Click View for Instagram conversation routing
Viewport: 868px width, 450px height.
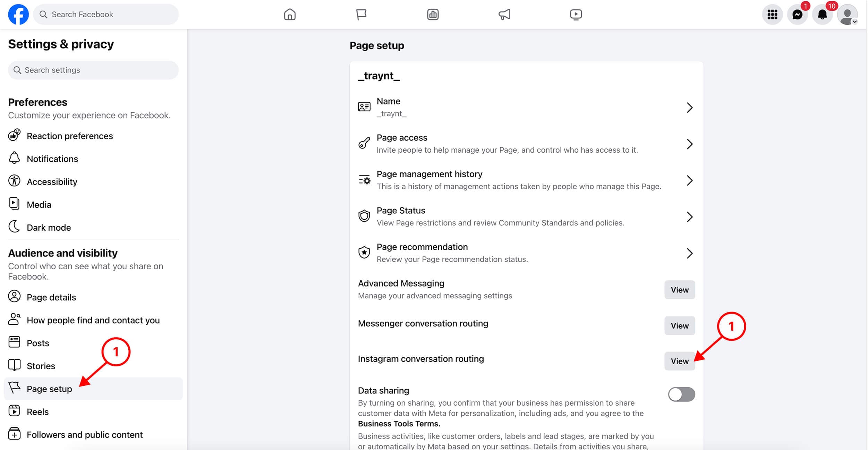[x=680, y=361]
